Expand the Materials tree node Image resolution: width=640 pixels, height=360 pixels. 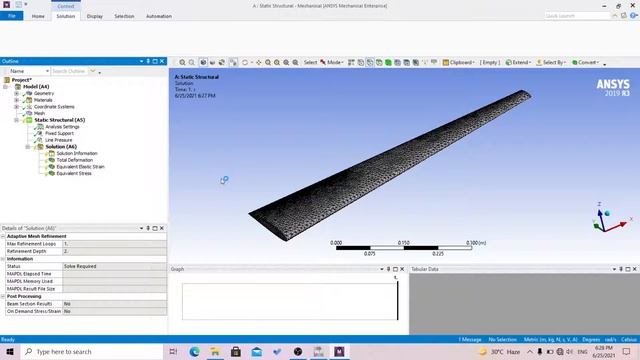17,100
